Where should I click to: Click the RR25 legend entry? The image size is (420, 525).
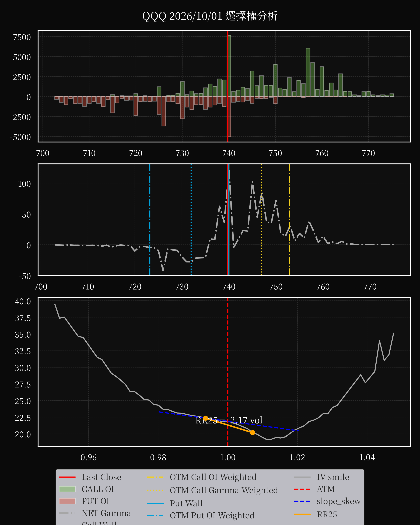coord(315,514)
